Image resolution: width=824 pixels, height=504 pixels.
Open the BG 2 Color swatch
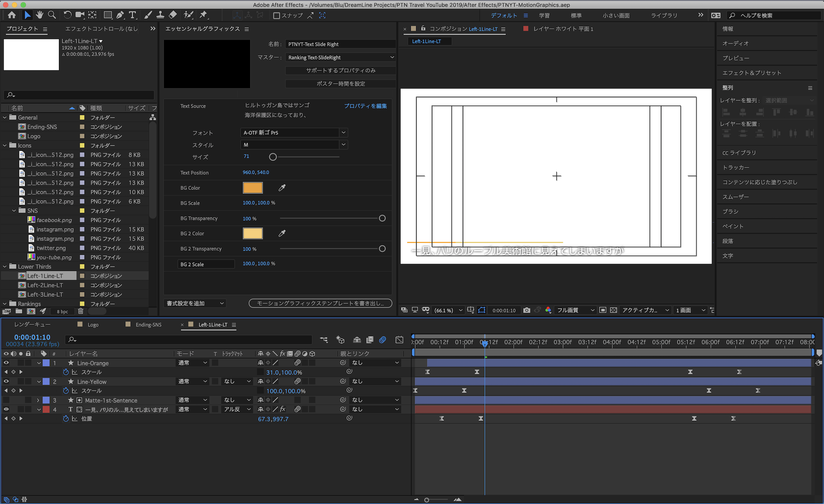[253, 233]
